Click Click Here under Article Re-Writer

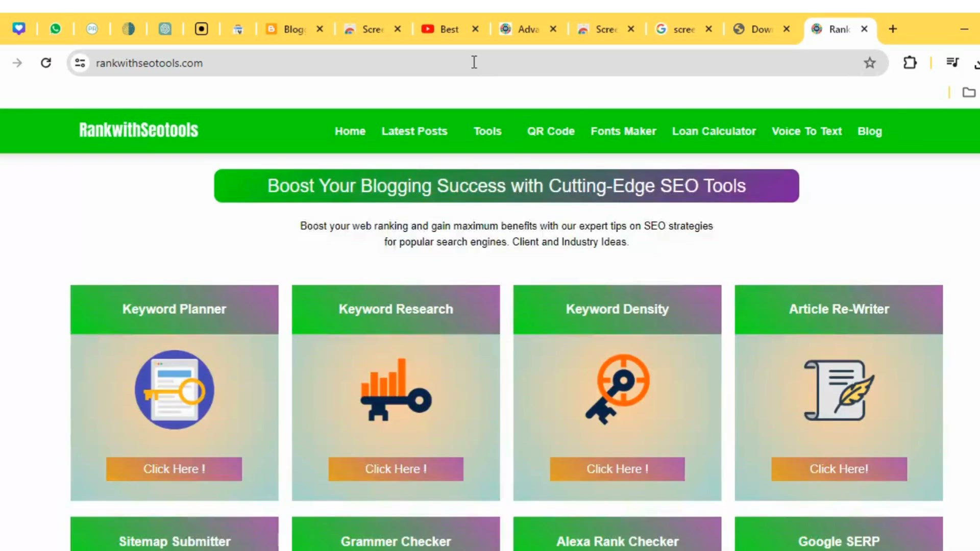[839, 469]
